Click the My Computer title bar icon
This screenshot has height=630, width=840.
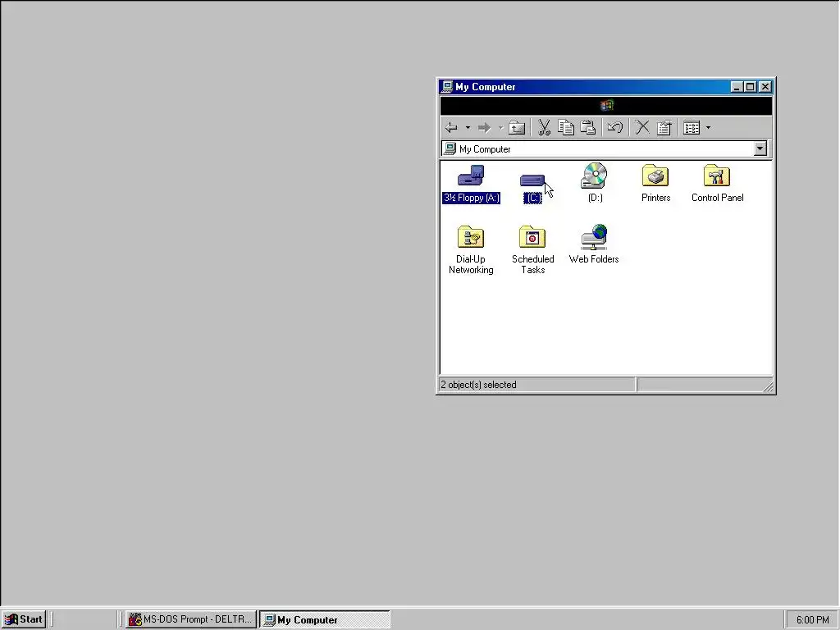(446, 87)
